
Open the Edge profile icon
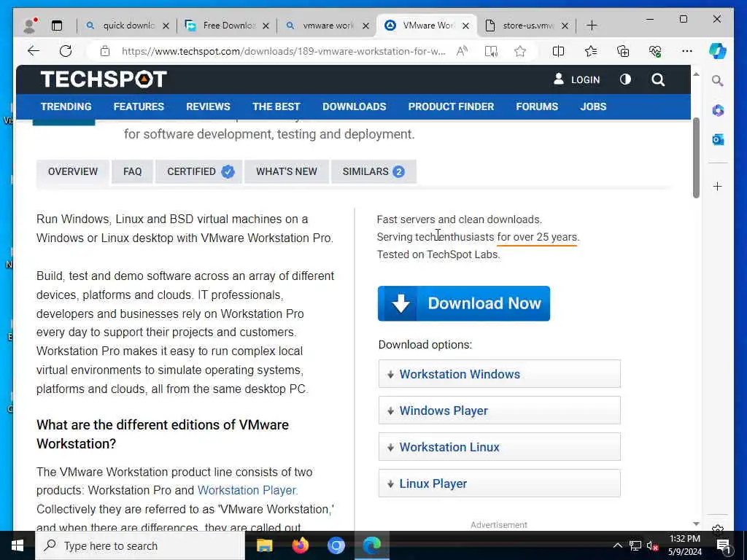(x=31, y=26)
